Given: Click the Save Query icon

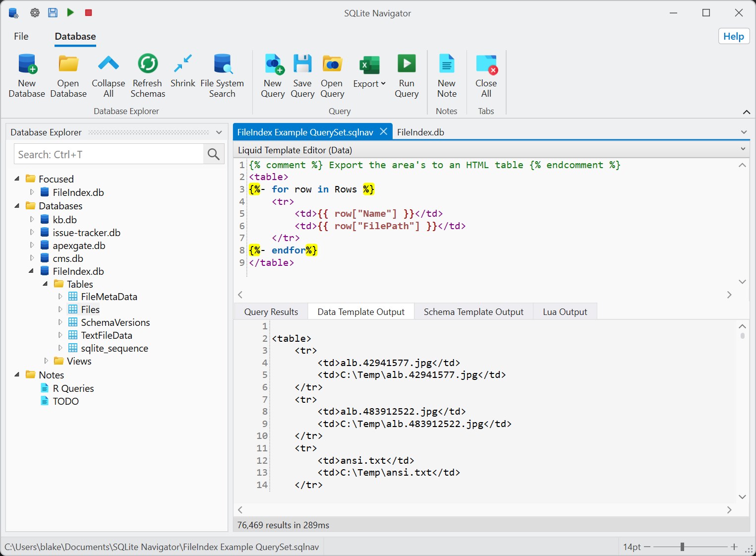Looking at the screenshot, I should 302,75.
